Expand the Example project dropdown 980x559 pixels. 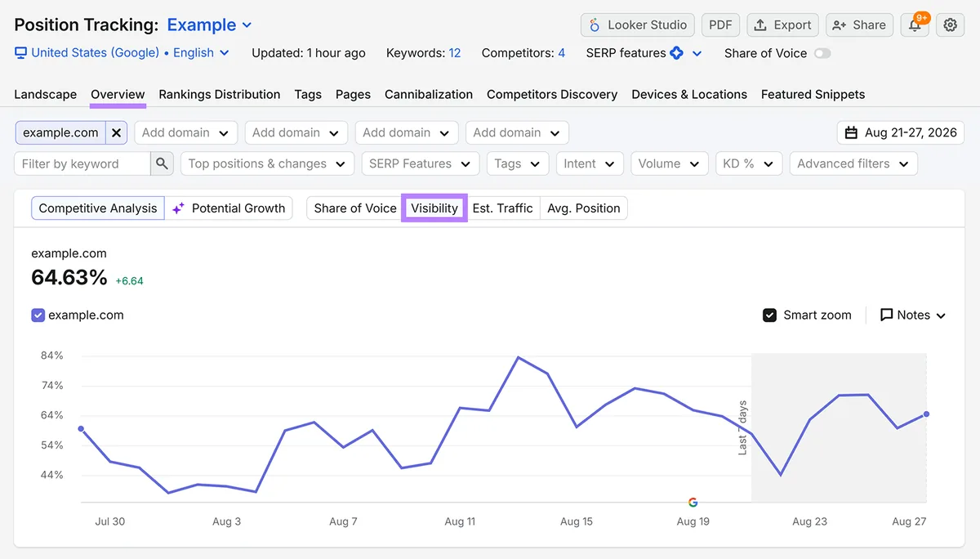click(x=210, y=25)
